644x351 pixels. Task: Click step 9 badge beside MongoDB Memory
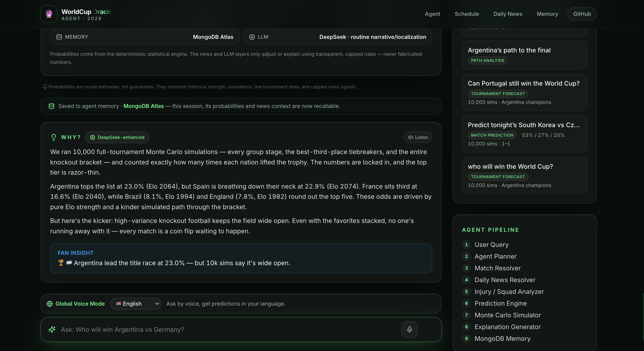(x=466, y=339)
